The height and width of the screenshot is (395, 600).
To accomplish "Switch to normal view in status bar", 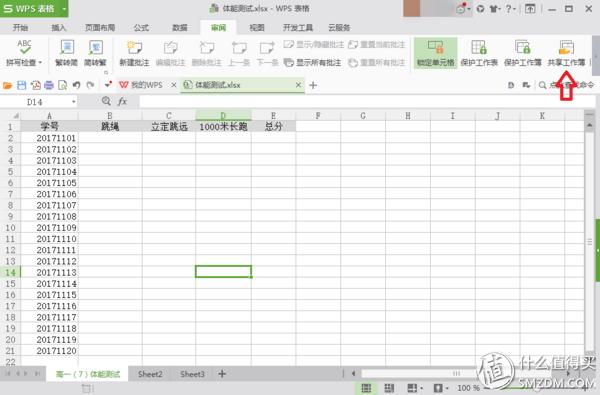I will [x=366, y=388].
